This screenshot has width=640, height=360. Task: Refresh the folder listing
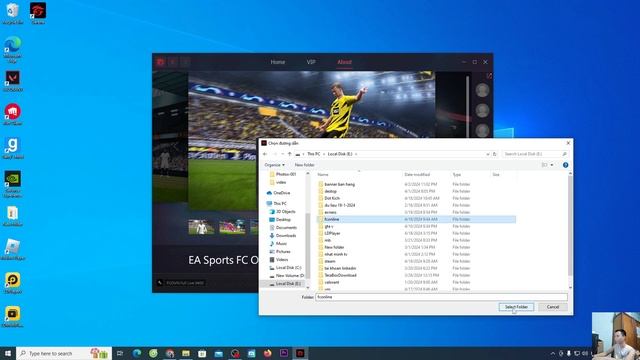494,154
